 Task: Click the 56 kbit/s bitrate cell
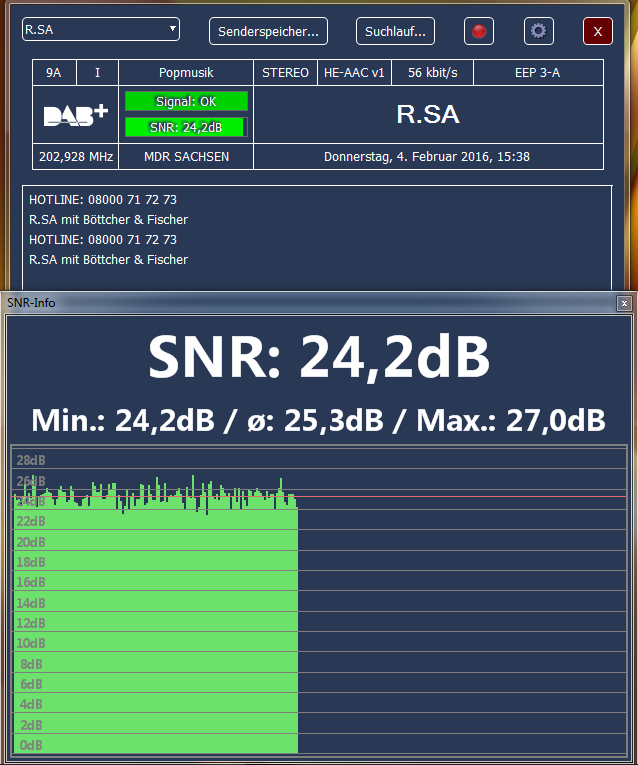click(433, 73)
